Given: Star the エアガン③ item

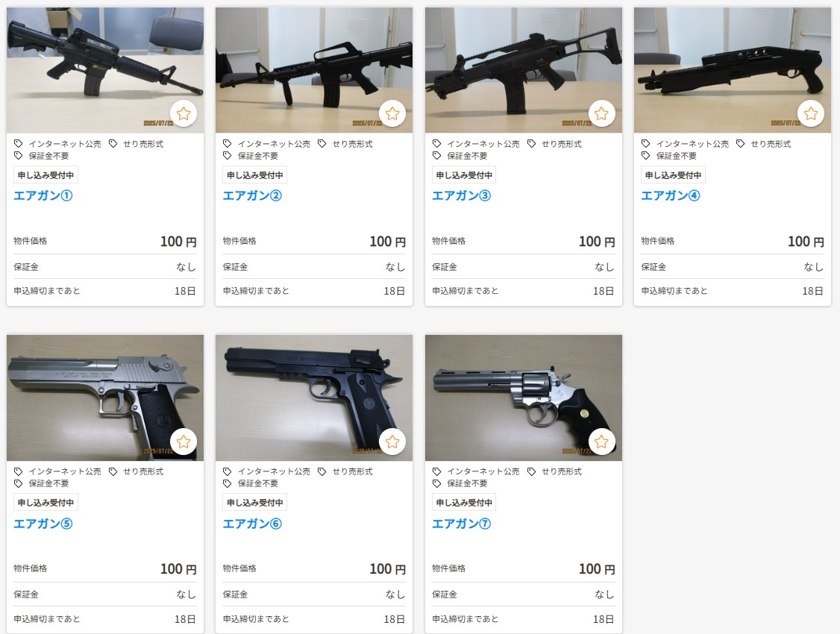Looking at the screenshot, I should (601, 113).
